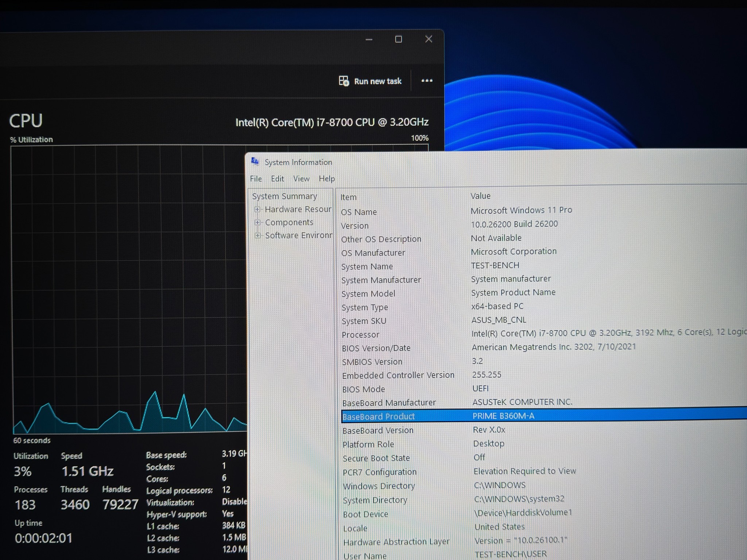Select the BaseBoard Version row
This screenshot has width=747, height=560.
coord(543,430)
